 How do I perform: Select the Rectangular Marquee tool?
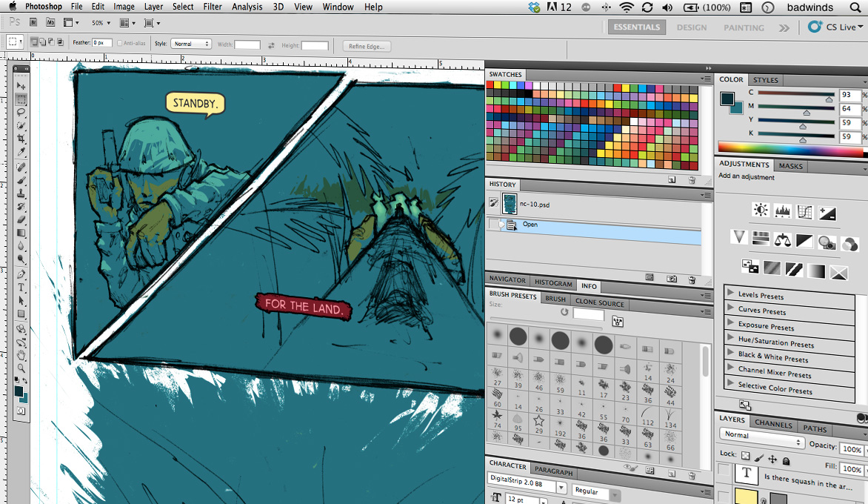(21, 100)
